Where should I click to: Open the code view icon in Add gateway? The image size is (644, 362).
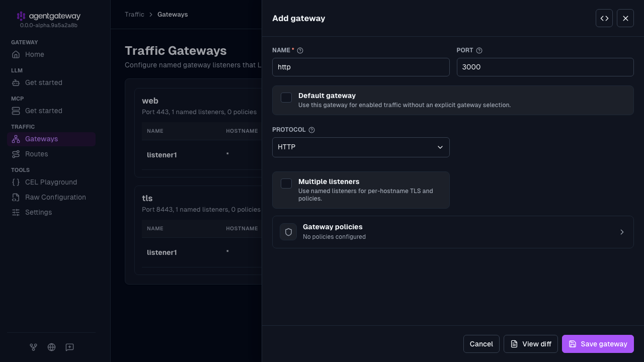pyautogui.click(x=604, y=18)
